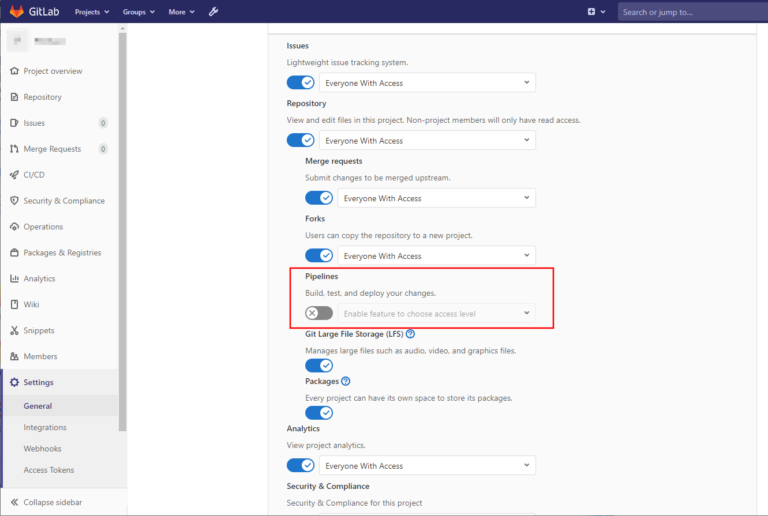Click the Security & Compliance shield icon

(14, 201)
